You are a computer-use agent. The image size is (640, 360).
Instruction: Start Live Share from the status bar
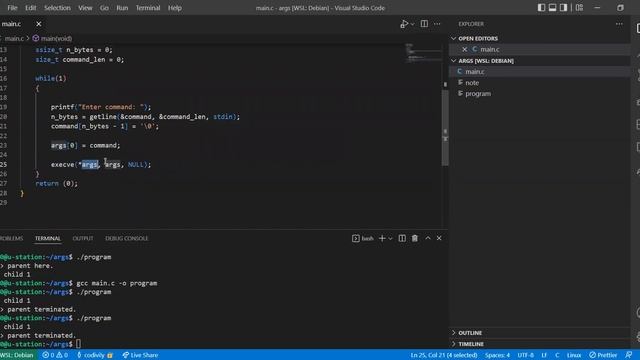(x=140, y=355)
